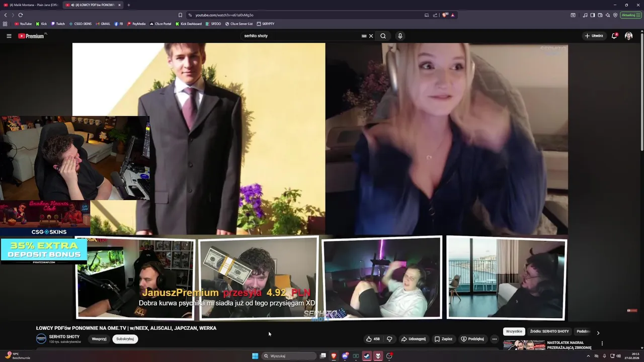
Task: Open the Twitch bookmark
Action: (x=58, y=24)
